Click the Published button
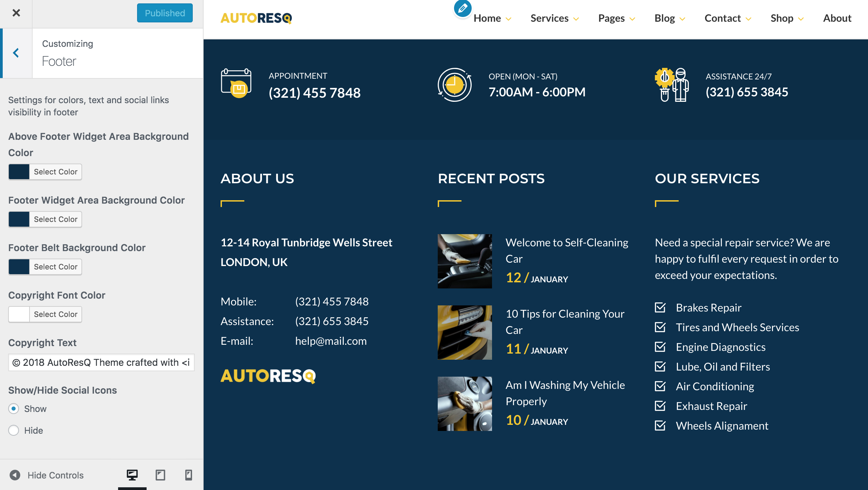The width and height of the screenshot is (868, 490). [165, 13]
